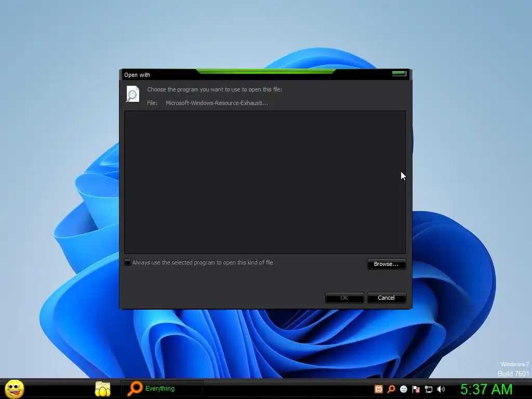
Task: Tick 'Always use the selected program' checkbox
Action: point(128,262)
